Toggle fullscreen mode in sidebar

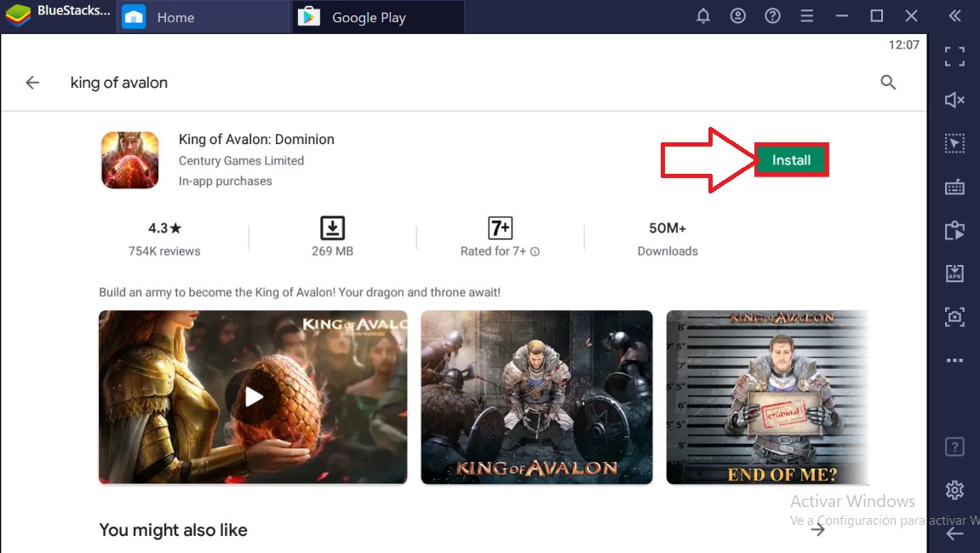point(954,56)
